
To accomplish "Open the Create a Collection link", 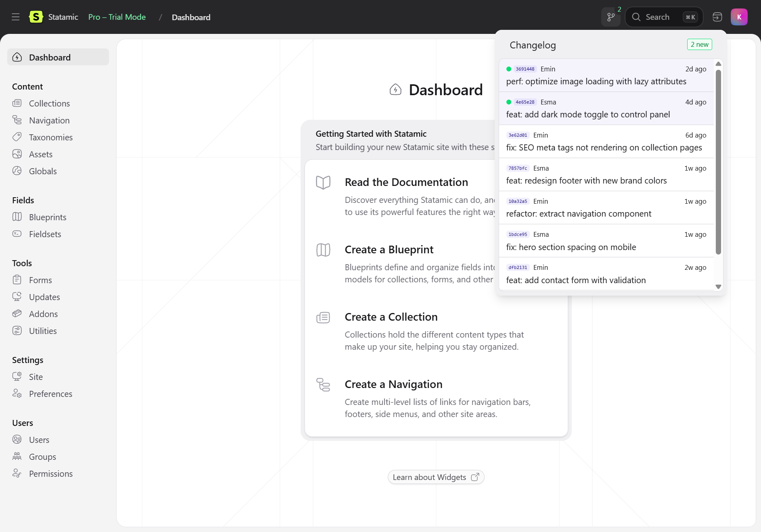I will tap(391, 317).
